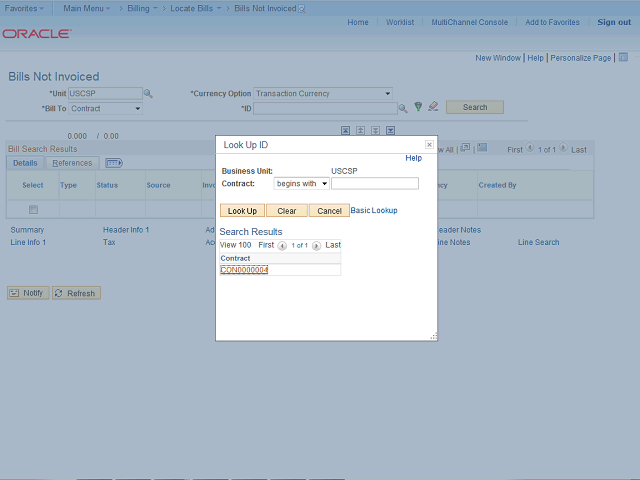
Task: Click the first expand/collapse icon above the grid
Action: click(345, 131)
